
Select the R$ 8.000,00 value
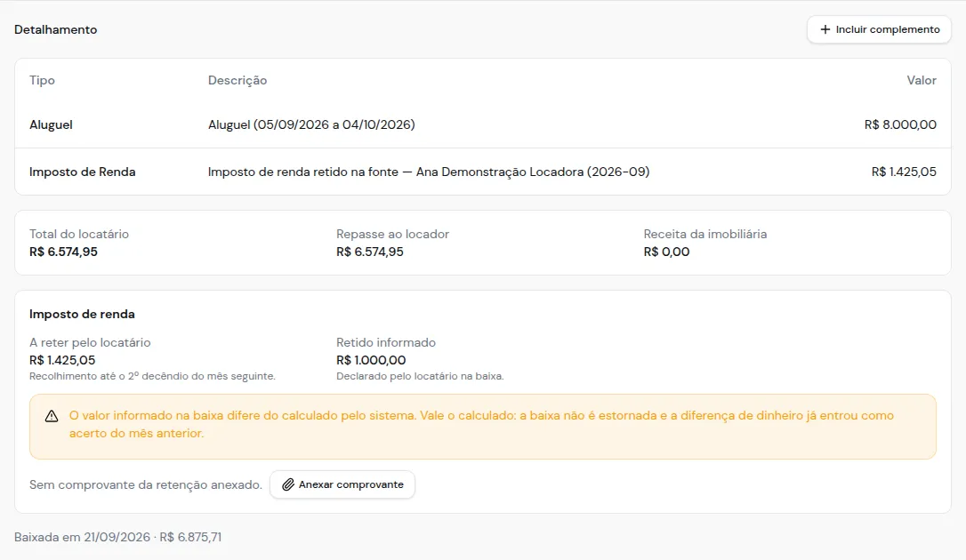pyautogui.click(x=900, y=124)
